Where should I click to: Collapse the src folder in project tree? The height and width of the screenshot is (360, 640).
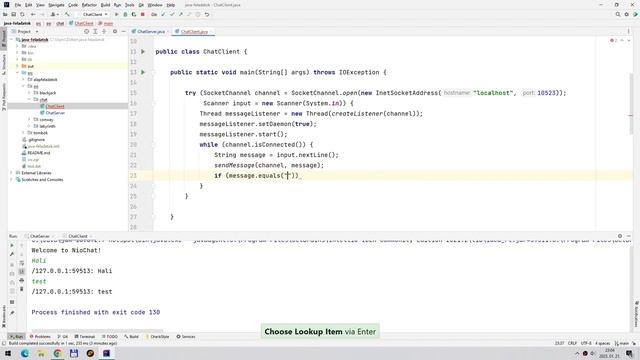point(18,73)
